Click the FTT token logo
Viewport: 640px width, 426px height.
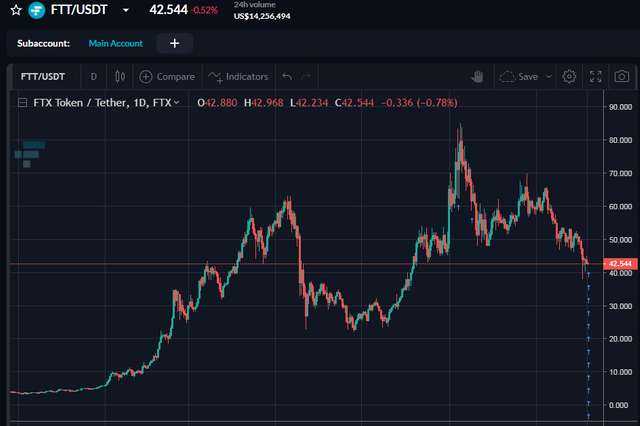[x=37, y=10]
